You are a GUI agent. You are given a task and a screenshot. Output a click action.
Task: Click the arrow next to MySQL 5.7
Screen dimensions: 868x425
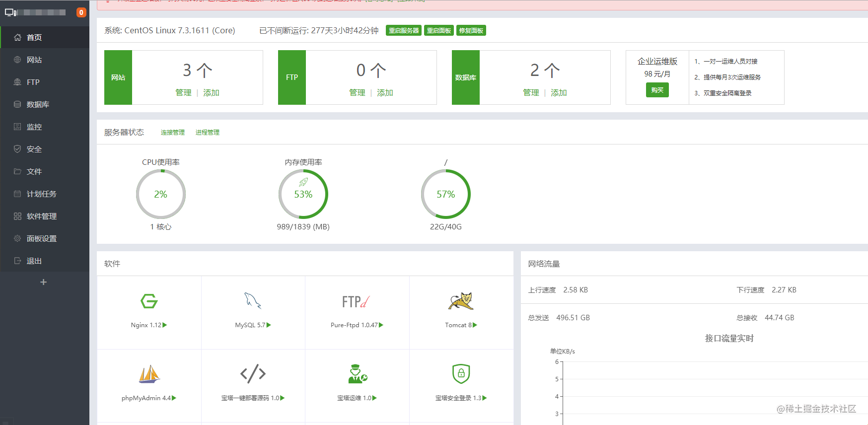(x=269, y=325)
